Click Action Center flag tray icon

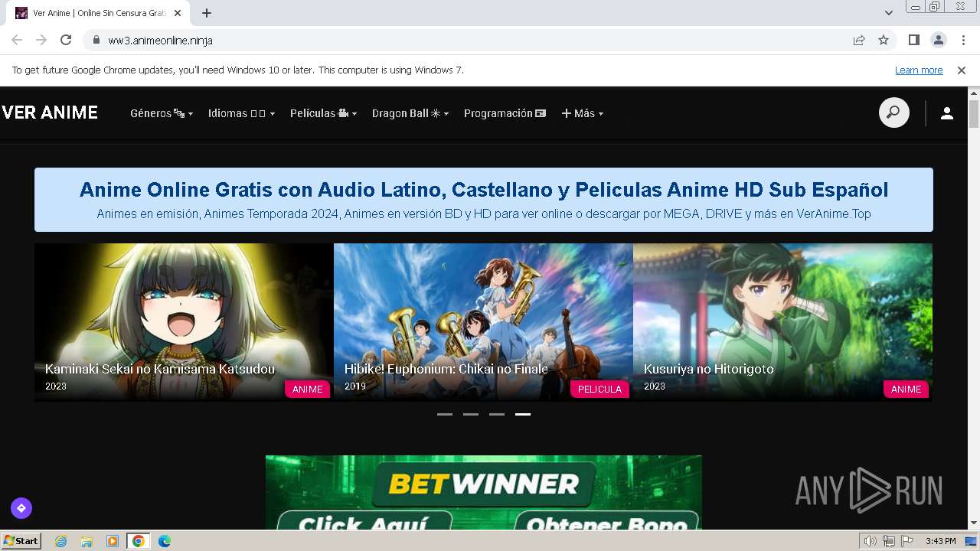click(x=906, y=541)
